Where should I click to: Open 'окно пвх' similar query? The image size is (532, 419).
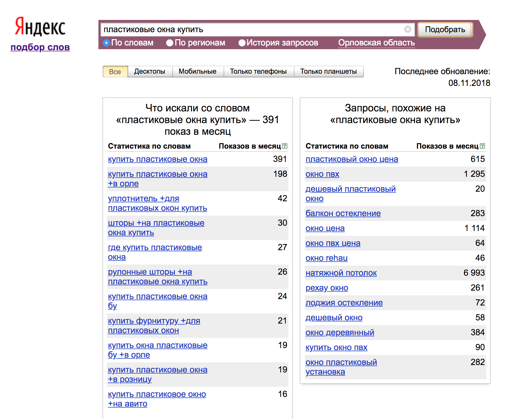(322, 174)
